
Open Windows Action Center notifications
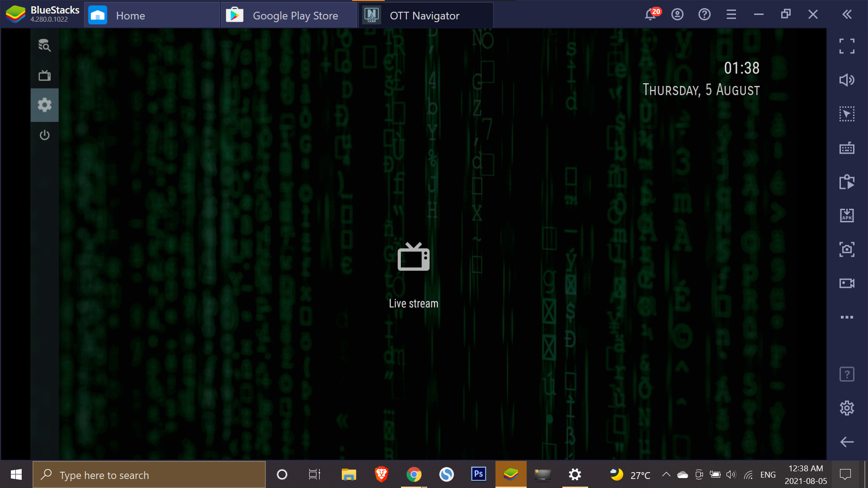(x=845, y=474)
